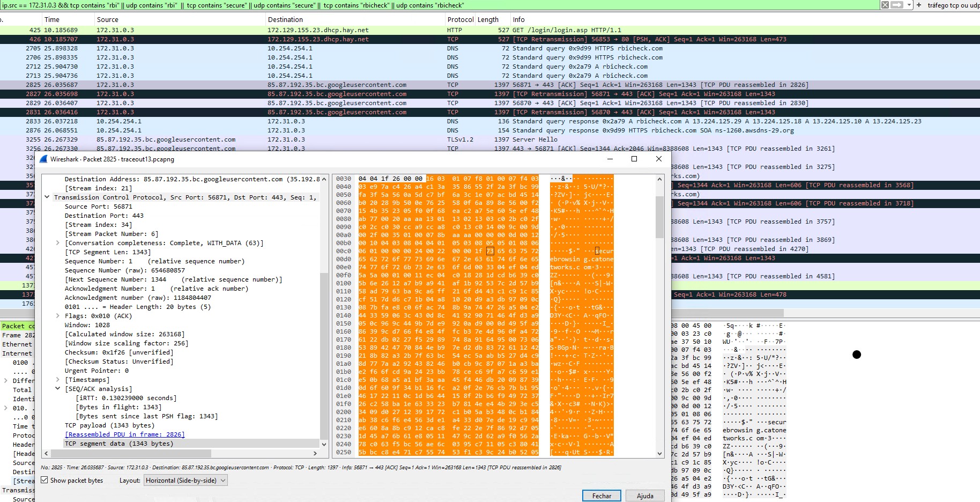Clear the display filter with the X icon
The height and width of the screenshot is (502, 980).
click(x=885, y=5)
